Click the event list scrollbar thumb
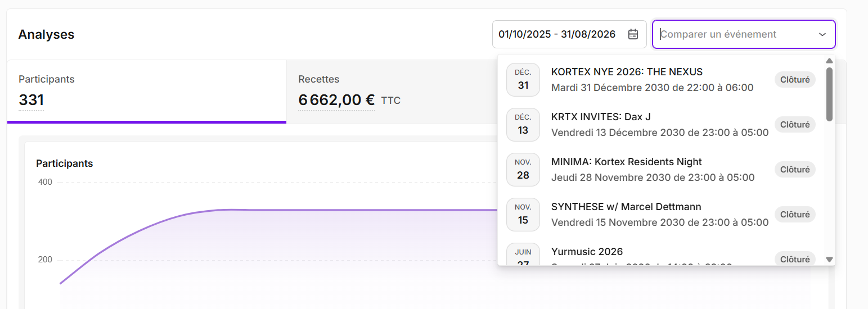 click(829, 94)
